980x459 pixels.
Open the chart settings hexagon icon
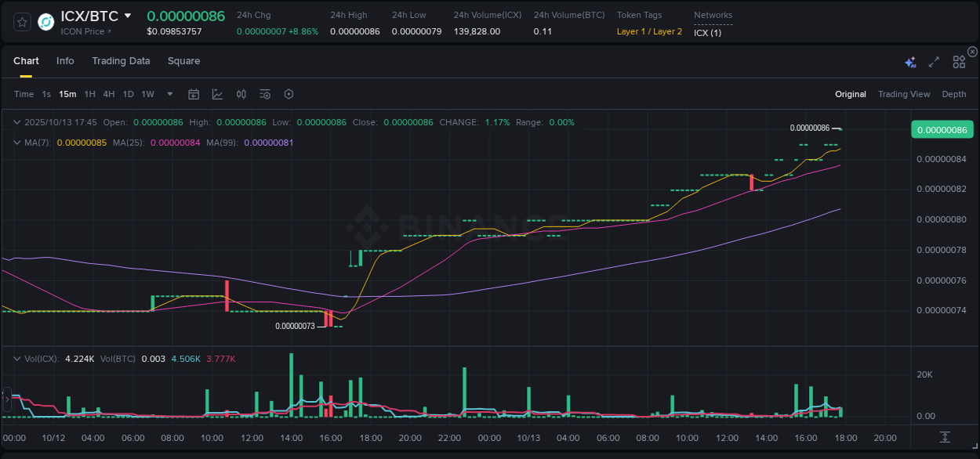(289, 94)
